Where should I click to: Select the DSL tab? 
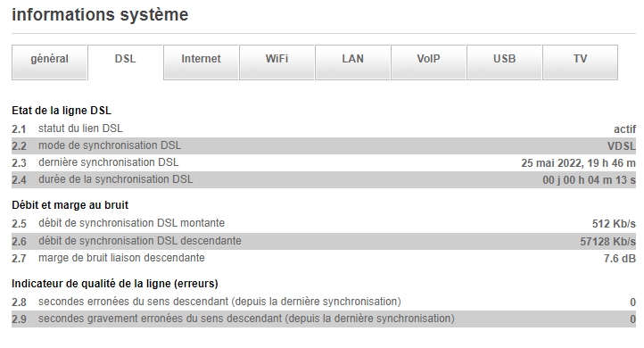coord(125,62)
